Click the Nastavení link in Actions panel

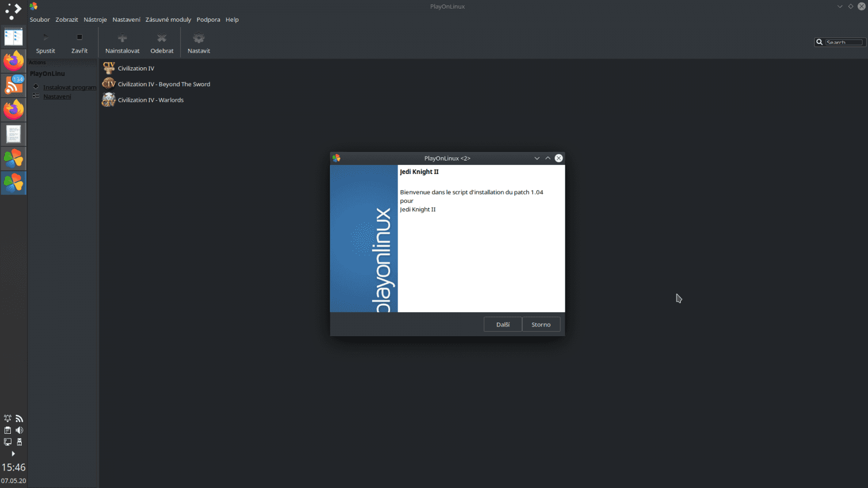coord(57,97)
